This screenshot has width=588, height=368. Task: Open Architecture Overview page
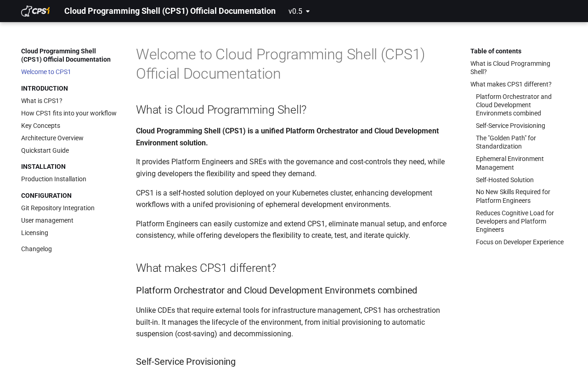tap(52, 138)
